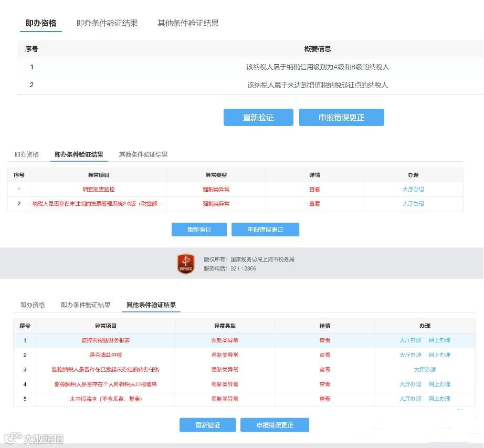Viewport: 484px width, 448px height.
Task: Select 监控纳税人是否存在个人所得税 item text
Action: [106, 384]
